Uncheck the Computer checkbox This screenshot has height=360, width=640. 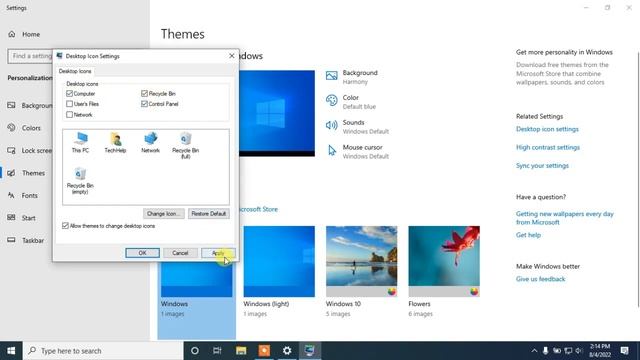tap(69, 93)
